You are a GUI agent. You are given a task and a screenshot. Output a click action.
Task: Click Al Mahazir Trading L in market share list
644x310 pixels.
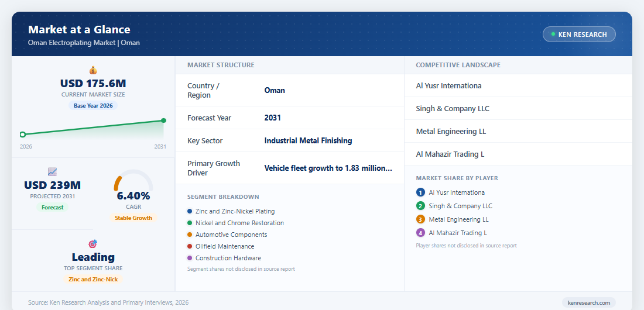point(458,233)
